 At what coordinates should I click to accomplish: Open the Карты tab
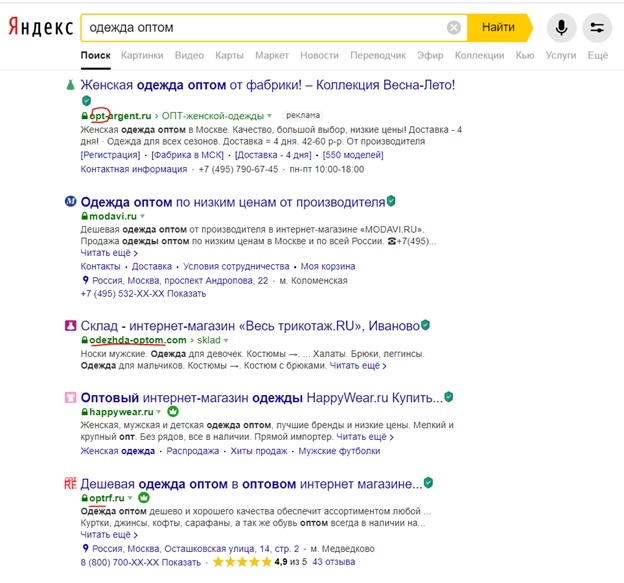(229, 55)
